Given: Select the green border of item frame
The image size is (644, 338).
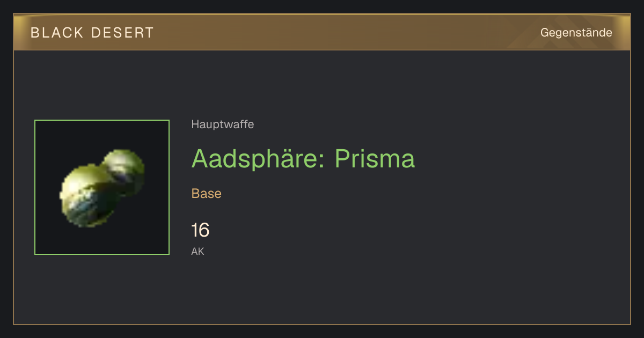Looking at the screenshot, I should [102, 120].
